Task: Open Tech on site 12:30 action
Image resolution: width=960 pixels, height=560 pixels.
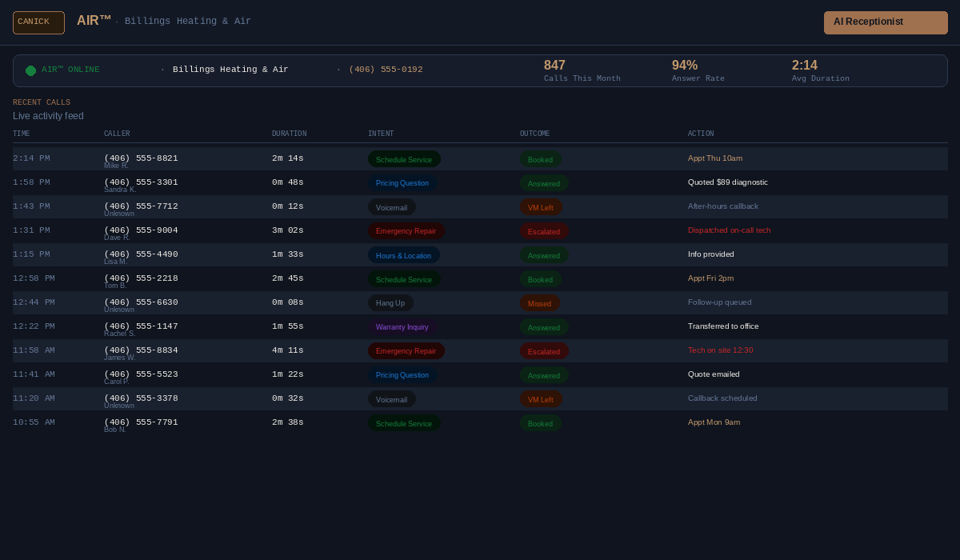Action: click(x=721, y=350)
